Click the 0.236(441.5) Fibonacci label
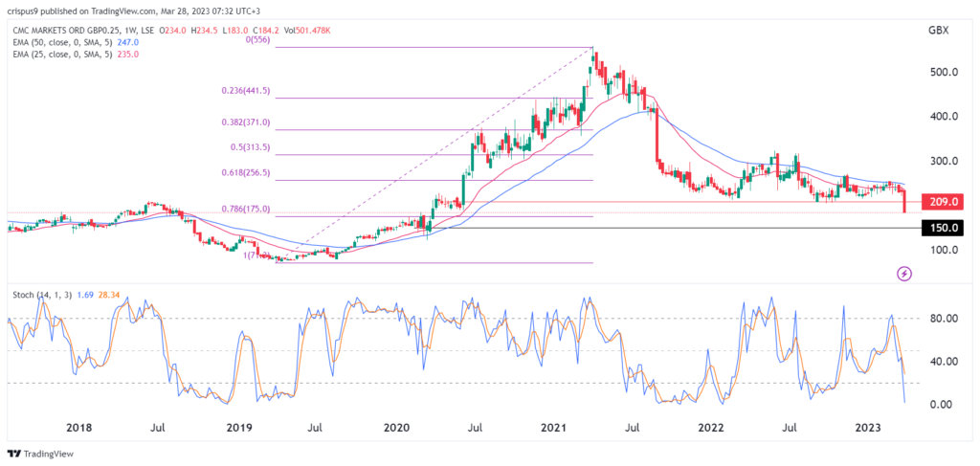The width and height of the screenshot is (980, 466). (x=246, y=91)
